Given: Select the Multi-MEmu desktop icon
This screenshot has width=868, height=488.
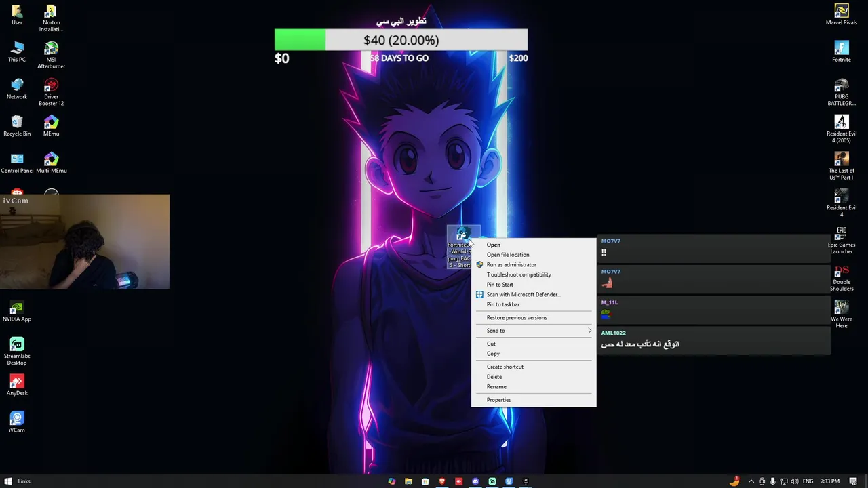Looking at the screenshot, I should click(51, 163).
